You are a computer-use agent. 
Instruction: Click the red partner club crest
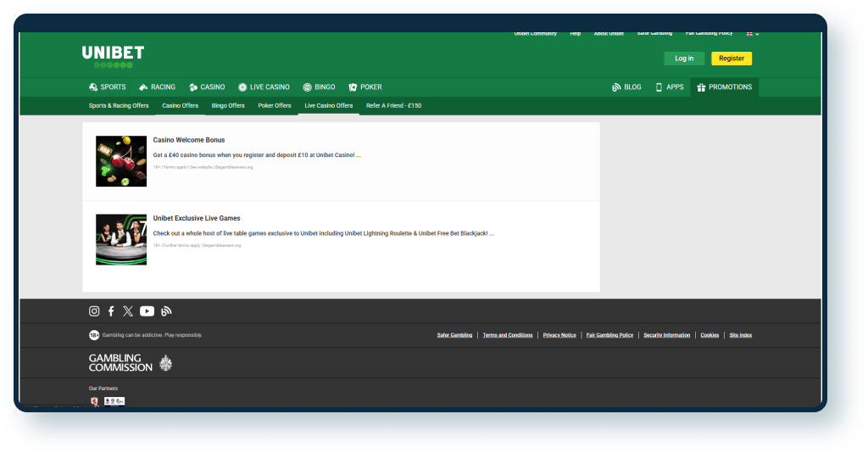(94, 401)
